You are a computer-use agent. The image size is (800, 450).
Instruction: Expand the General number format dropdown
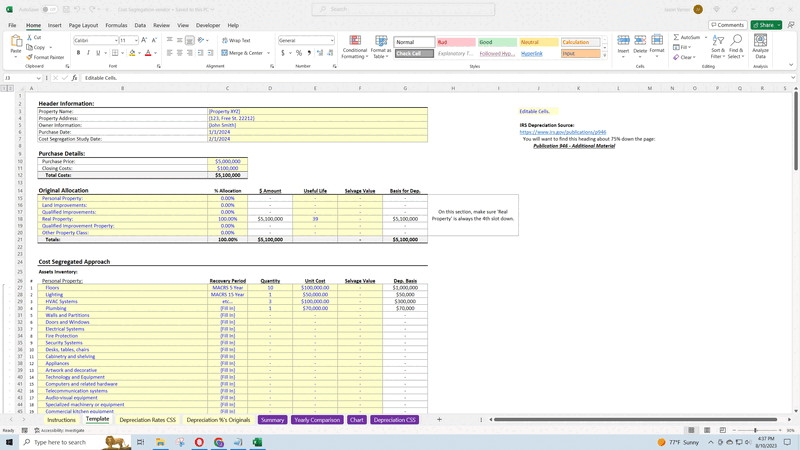[x=333, y=41]
